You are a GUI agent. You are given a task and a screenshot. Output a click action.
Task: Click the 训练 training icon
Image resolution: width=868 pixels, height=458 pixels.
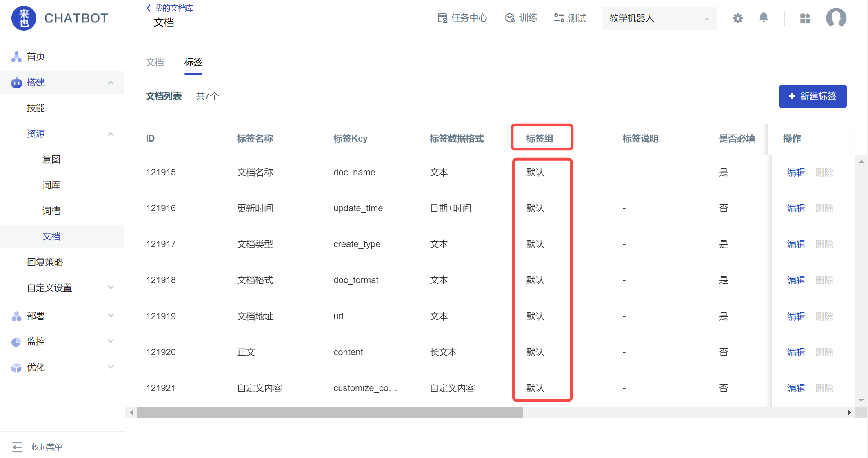tap(510, 18)
